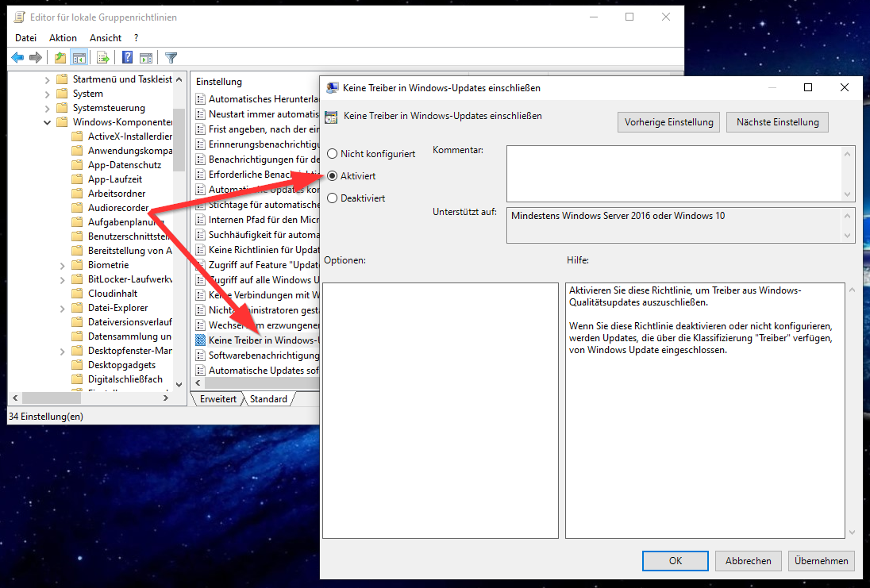Switch to the Erweitert tab
The image size is (870, 588).
(218, 399)
